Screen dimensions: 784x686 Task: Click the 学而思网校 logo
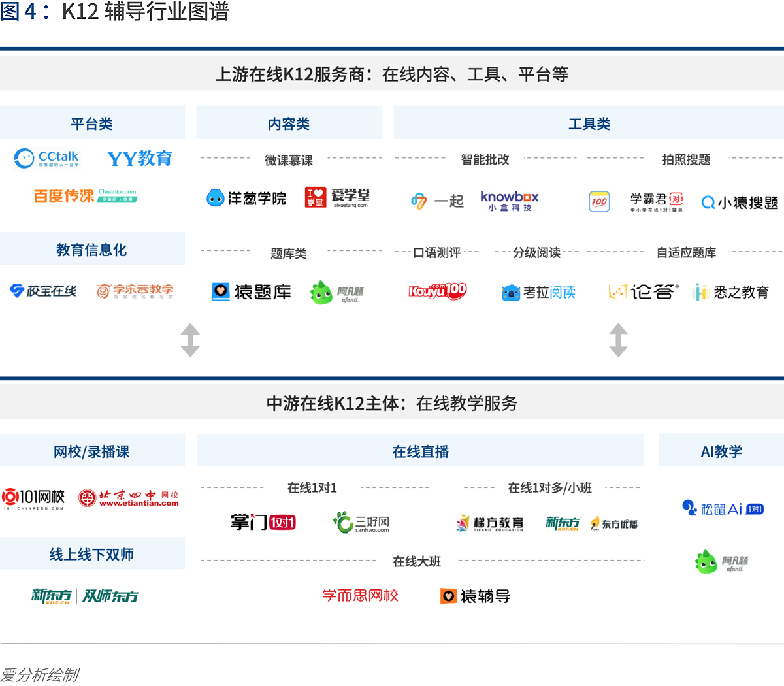coord(360,595)
